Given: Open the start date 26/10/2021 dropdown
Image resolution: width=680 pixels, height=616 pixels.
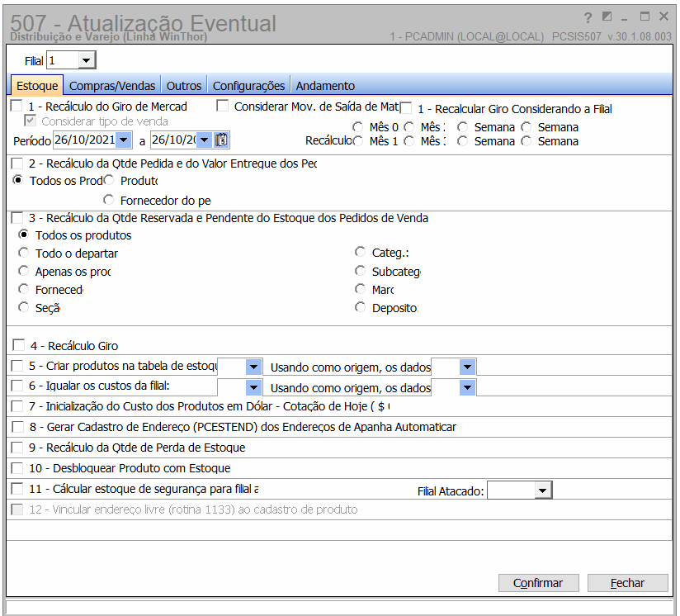Looking at the screenshot, I should tap(124, 140).
